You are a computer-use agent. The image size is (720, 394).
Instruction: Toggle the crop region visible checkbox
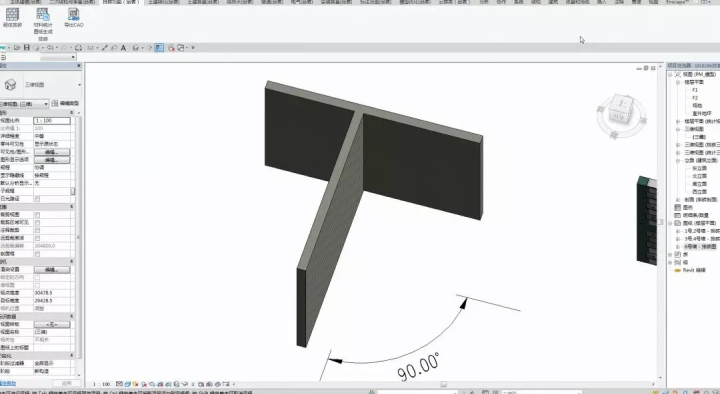(38, 222)
